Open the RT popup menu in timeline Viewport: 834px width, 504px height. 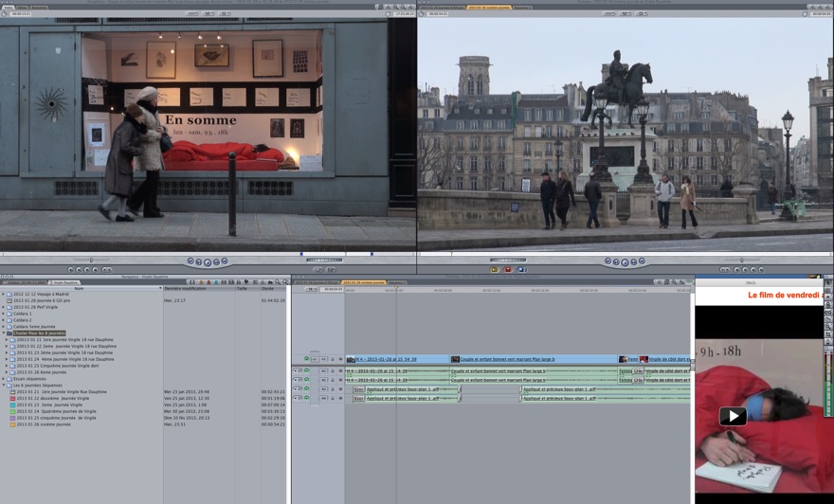[x=311, y=289]
